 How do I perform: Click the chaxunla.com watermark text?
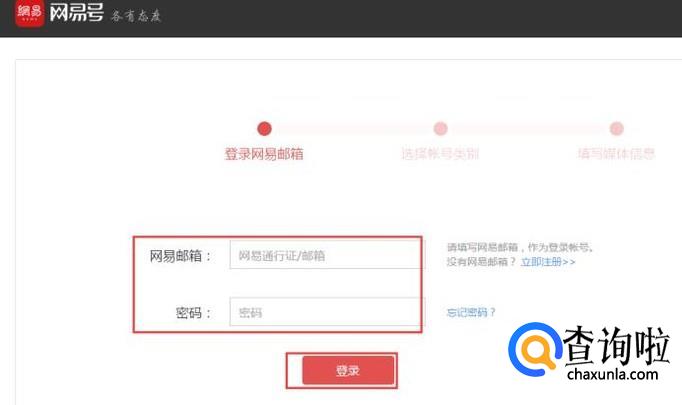612,374
